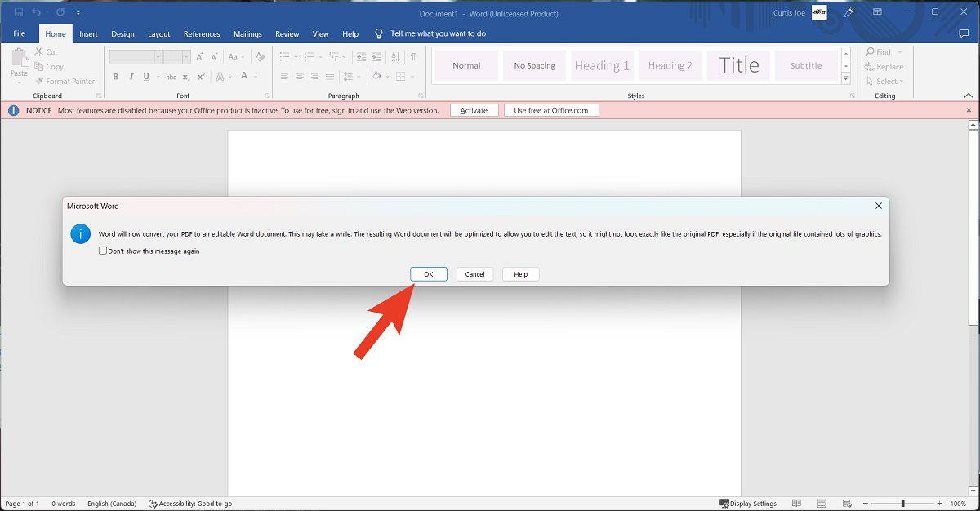Apply the Title style
Image resolution: width=980 pixels, height=511 pixels.
[x=739, y=65]
